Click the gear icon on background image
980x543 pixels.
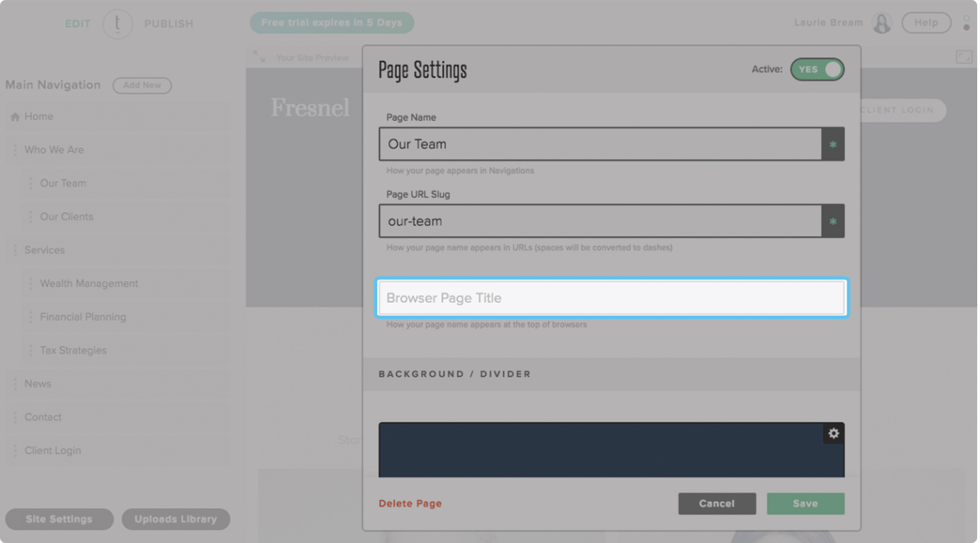point(833,434)
